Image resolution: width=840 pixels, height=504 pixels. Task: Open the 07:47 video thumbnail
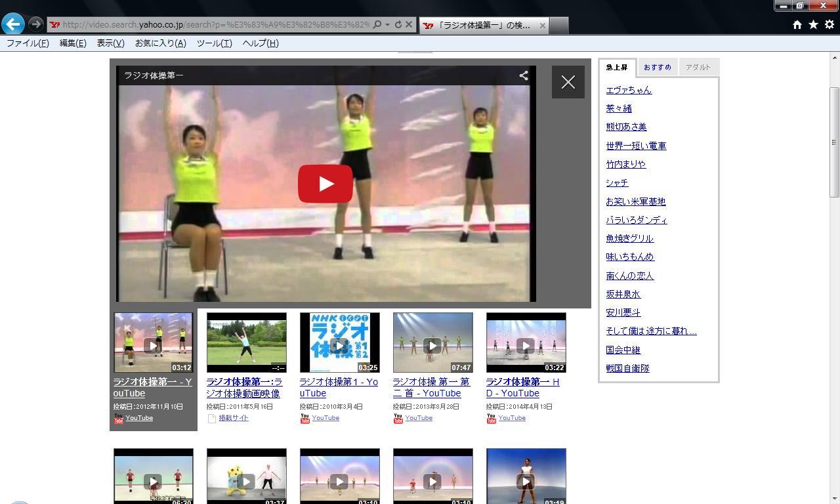click(433, 343)
